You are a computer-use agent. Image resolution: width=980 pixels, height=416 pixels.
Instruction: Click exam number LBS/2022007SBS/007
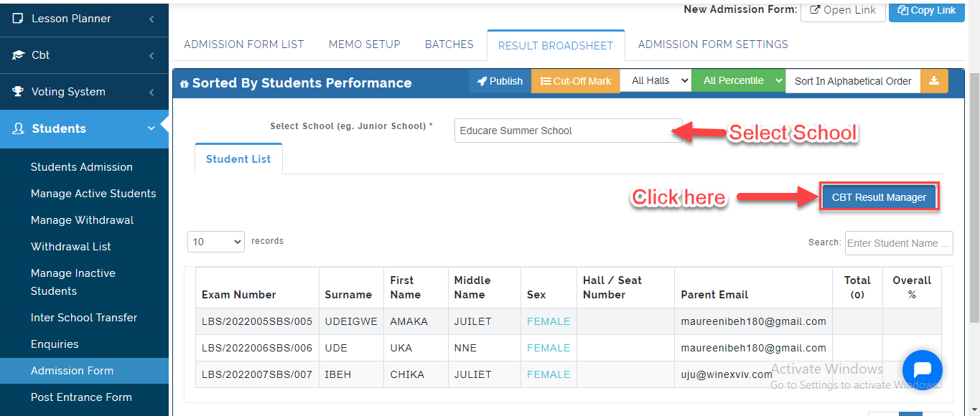pos(257,374)
